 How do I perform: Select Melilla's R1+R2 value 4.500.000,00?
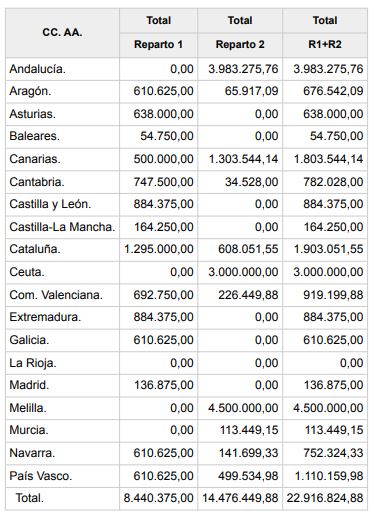point(328,408)
